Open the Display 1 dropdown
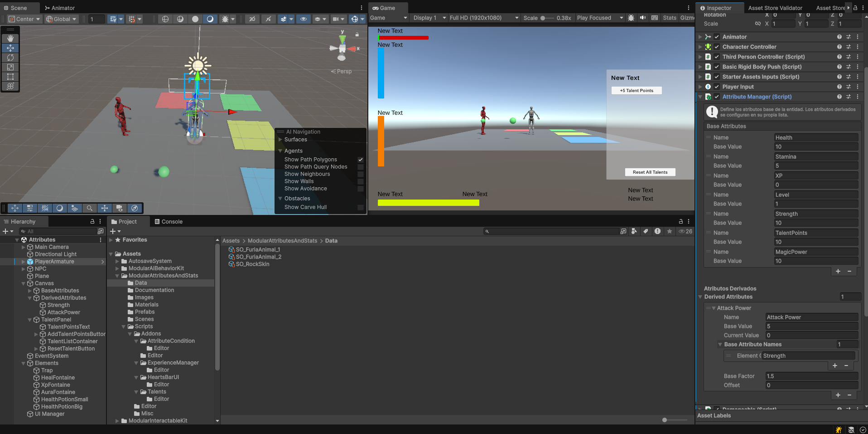The width and height of the screenshot is (868, 434). (x=428, y=18)
